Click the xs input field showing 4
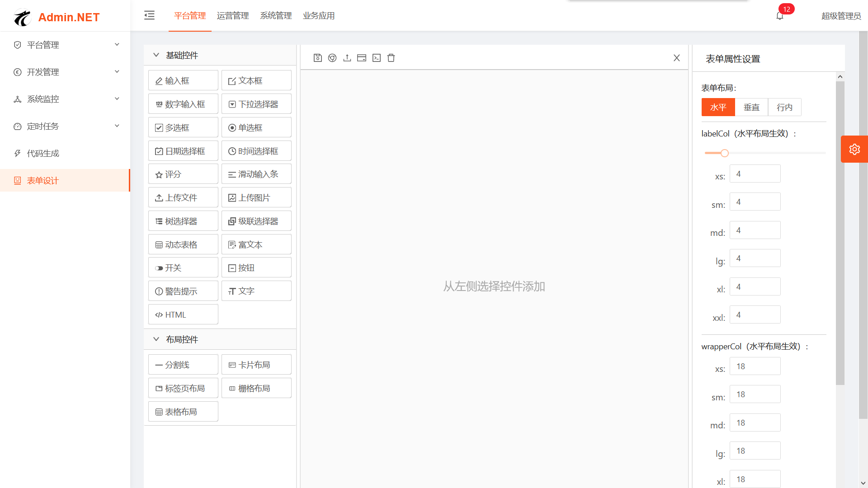The width and height of the screenshot is (868, 488). [755, 174]
